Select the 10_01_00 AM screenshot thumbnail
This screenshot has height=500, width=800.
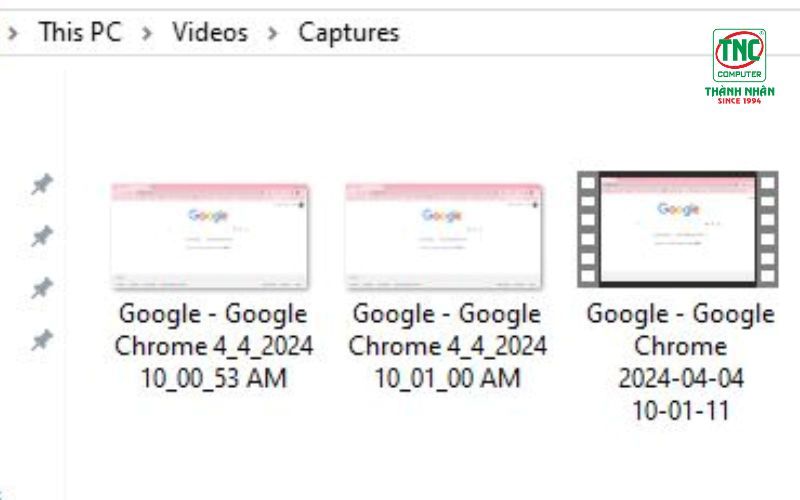coord(443,236)
